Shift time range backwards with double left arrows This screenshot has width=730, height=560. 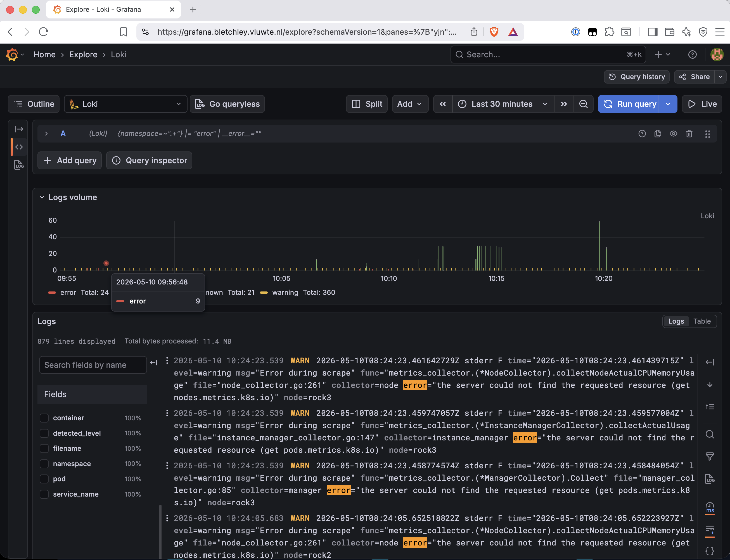443,104
